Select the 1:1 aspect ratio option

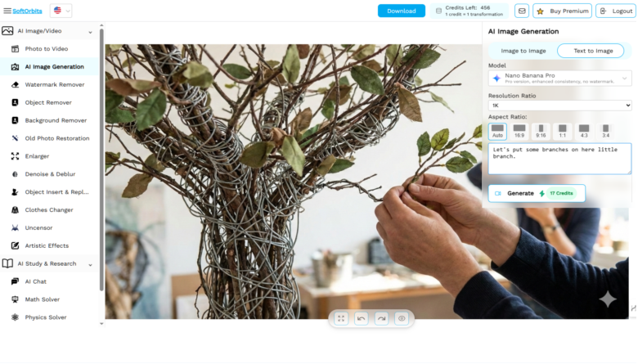[x=562, y=132]
